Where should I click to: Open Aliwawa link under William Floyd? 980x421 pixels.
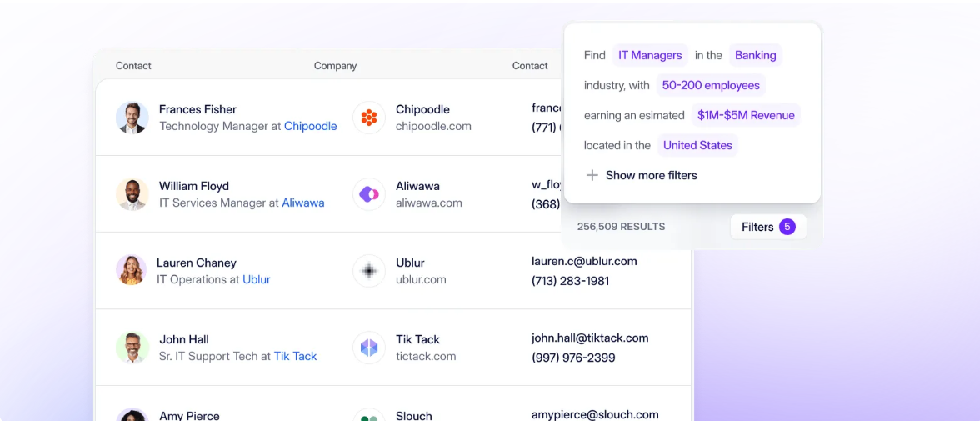pyautogui.click(x=303, y=203)
